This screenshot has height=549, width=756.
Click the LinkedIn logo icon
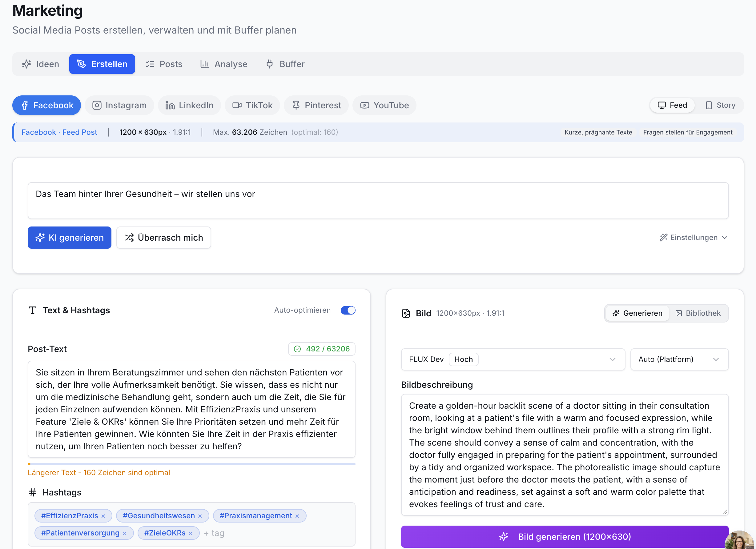170,105
